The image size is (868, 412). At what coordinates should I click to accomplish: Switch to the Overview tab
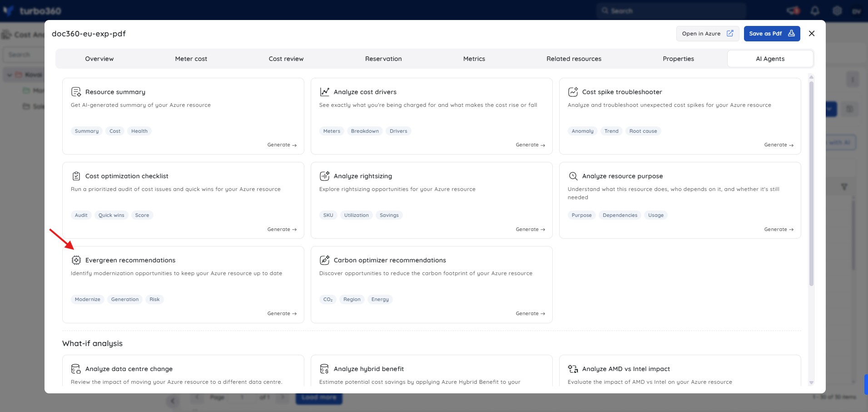[99, 59]
